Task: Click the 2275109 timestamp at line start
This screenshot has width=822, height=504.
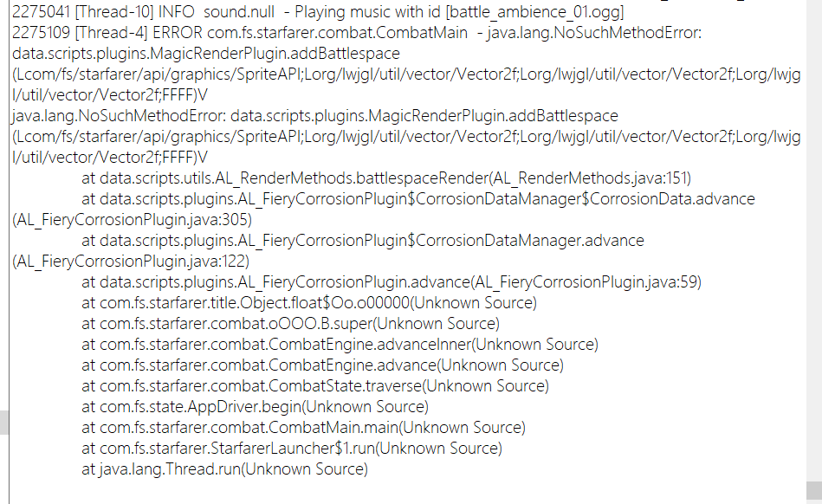Action: (40, 33)
